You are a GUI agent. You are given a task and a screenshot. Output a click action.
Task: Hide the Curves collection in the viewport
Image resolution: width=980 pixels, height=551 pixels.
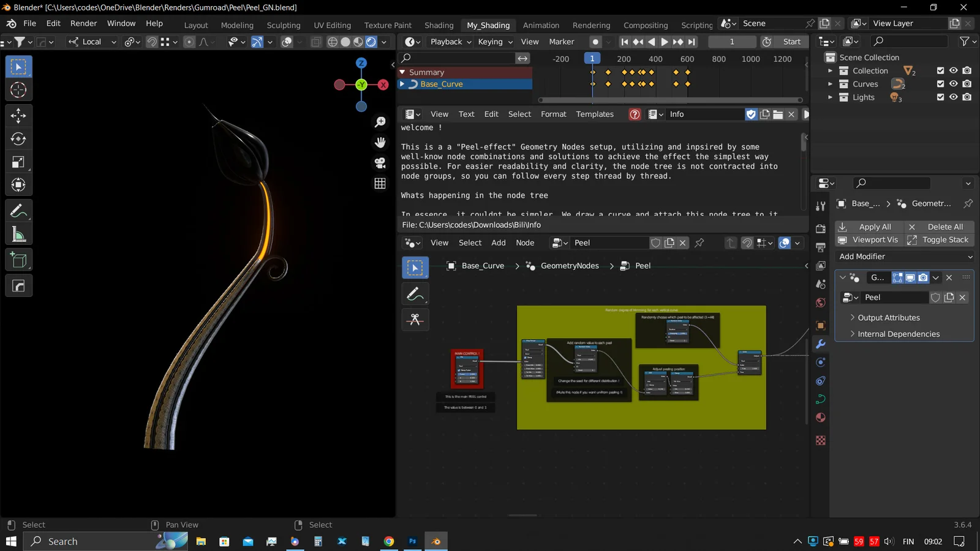pyautogui.click(x=953, y=84)
